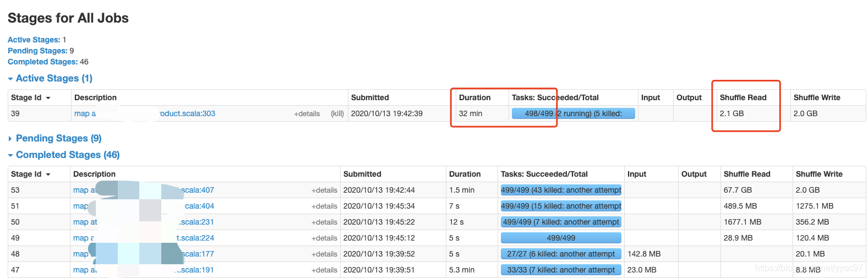Sort completed stages by Shuffle Read header
The width and height of the screenshot is (868, 278).
tap(747, 174)
